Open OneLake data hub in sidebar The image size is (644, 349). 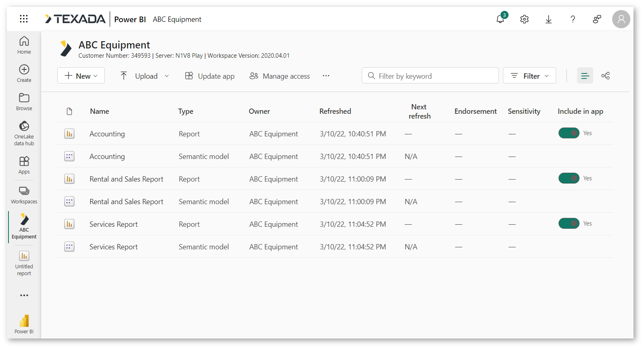(x=24, y=133)
